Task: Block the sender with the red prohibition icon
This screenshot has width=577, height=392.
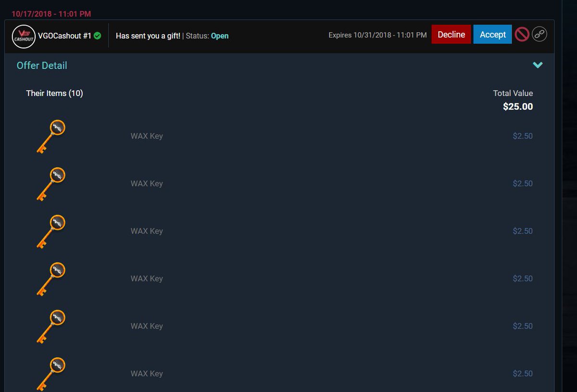Action: click(522, 35)
